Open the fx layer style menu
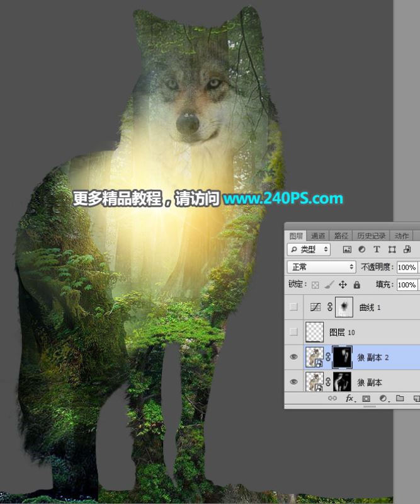Screen dimensions: 420x504 (x=350, y=399)
